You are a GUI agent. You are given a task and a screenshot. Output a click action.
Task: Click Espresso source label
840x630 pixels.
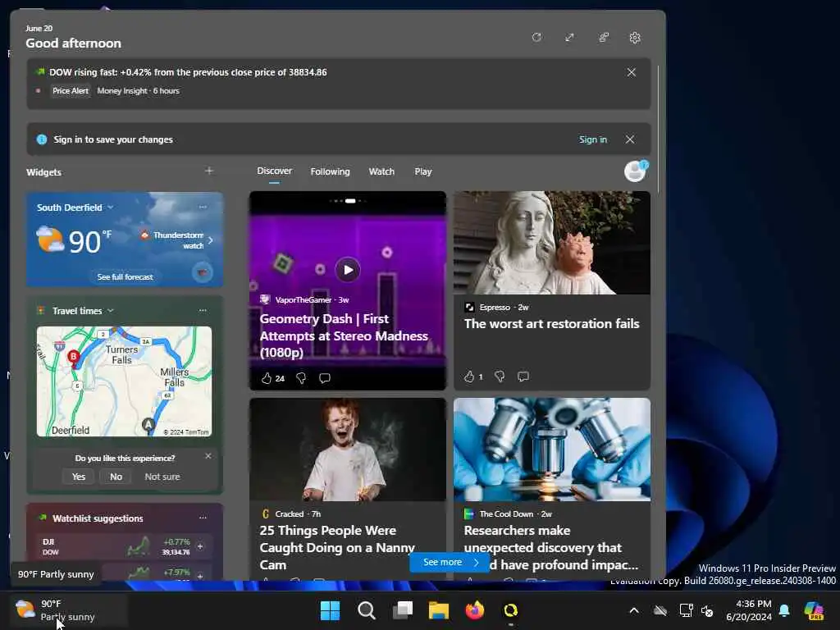[x=495, y=308]
